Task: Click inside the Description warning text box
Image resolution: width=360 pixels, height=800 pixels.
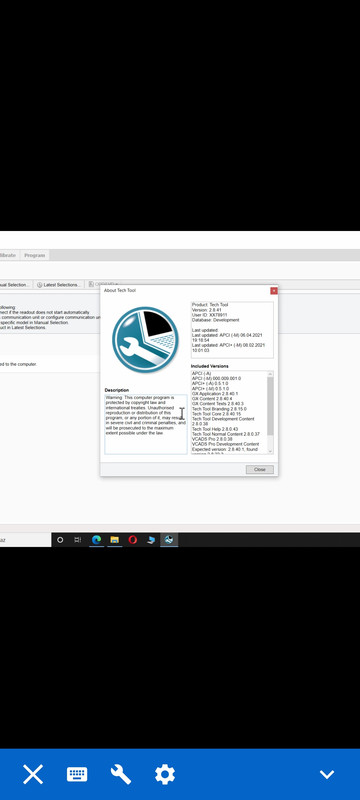Action: pos(146,424)
